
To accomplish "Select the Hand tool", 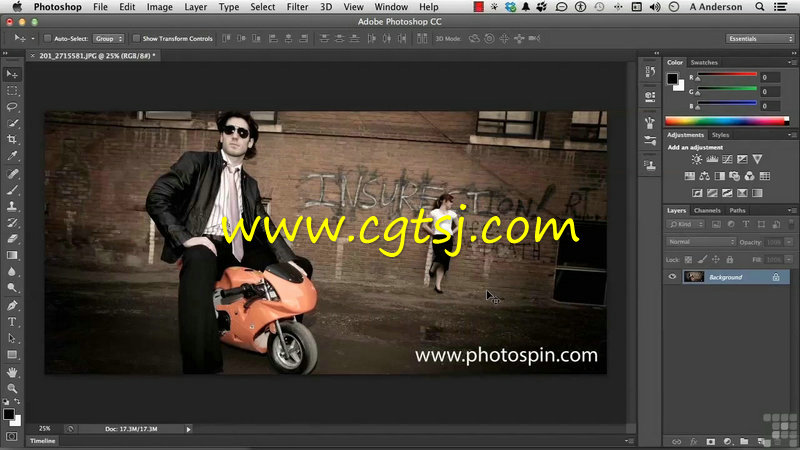I will 12,372.
